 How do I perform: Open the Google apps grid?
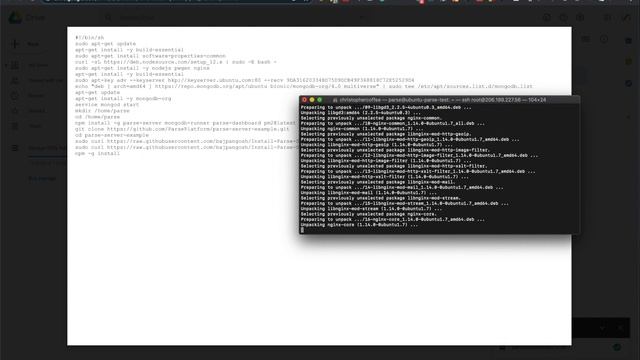pyautogui.click(x=607, y=18)
